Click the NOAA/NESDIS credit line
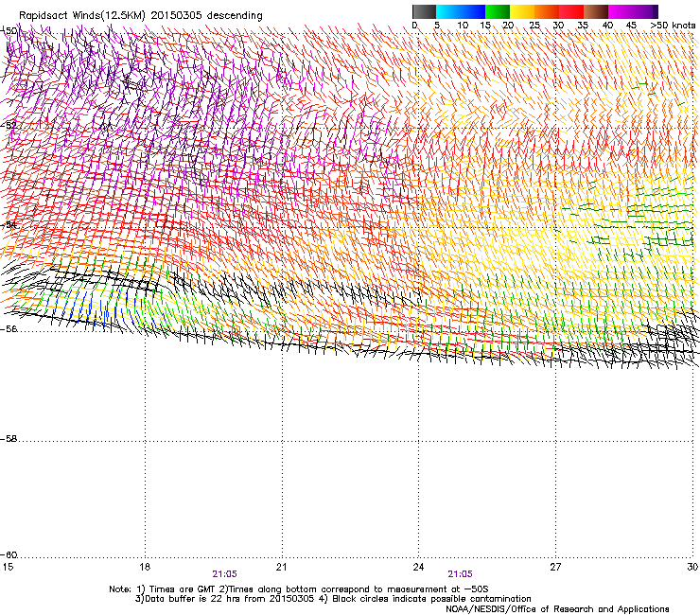The width and height of the screenshot is (700, 615). tap(557, 609)
